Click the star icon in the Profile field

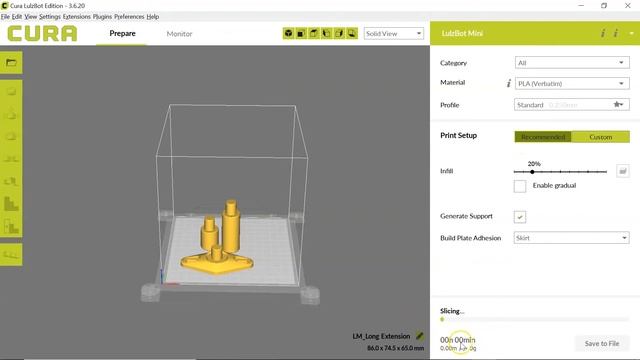[618, 104]
